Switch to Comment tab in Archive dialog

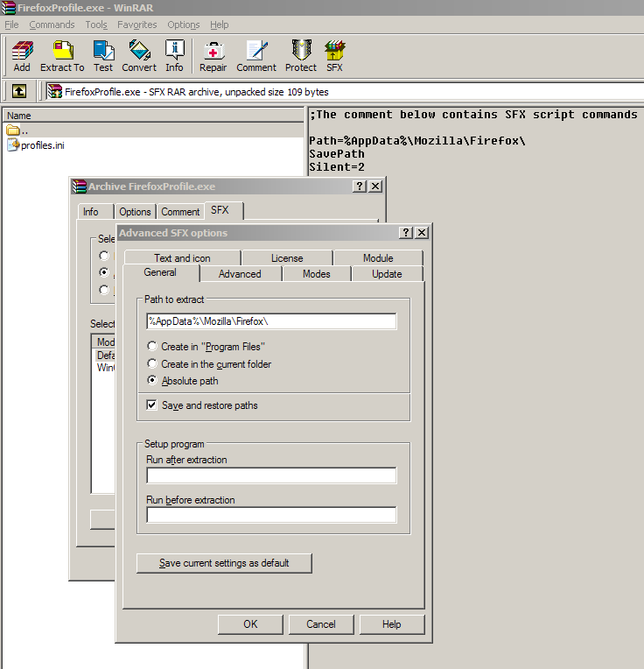tap(180, 212)
